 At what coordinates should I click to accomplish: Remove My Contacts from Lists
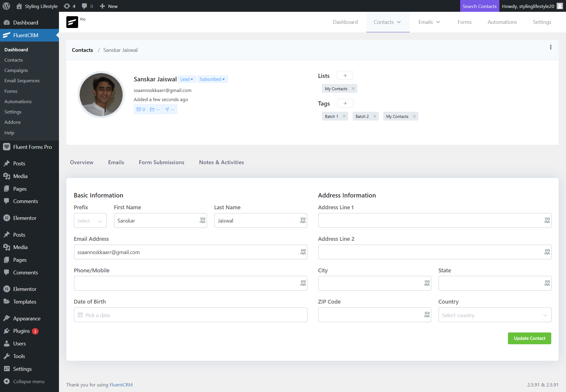point(353,88)
